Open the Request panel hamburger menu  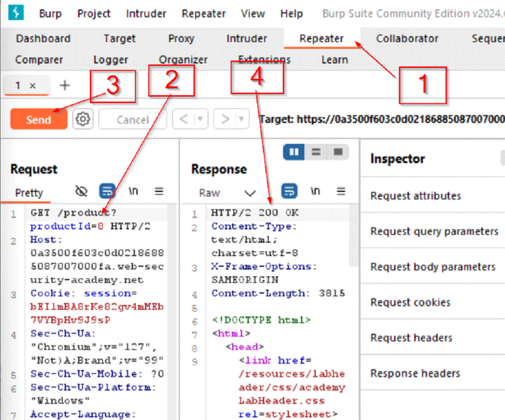click(159, 192)
